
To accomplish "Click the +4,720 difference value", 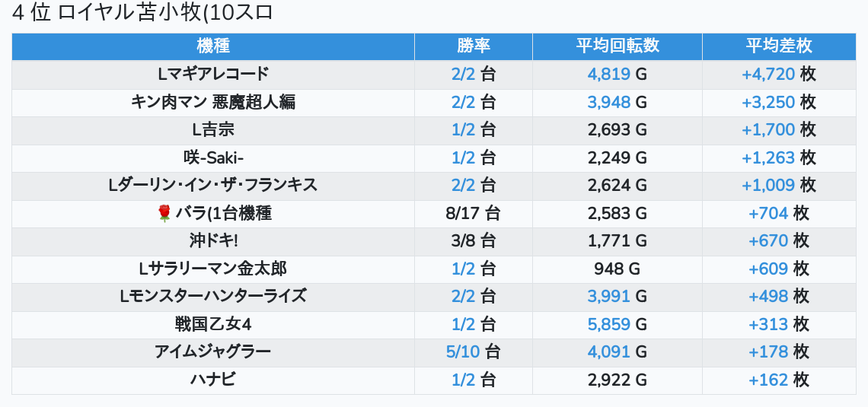I will pos(767,74).
